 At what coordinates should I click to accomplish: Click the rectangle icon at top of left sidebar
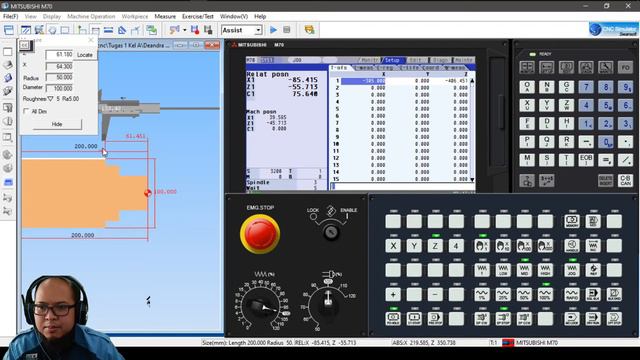(7, 52)
